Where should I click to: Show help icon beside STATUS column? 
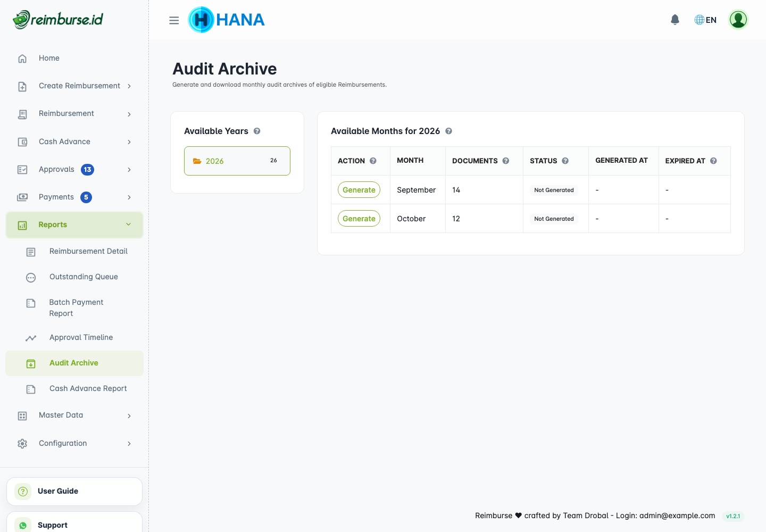pos(565,161)
